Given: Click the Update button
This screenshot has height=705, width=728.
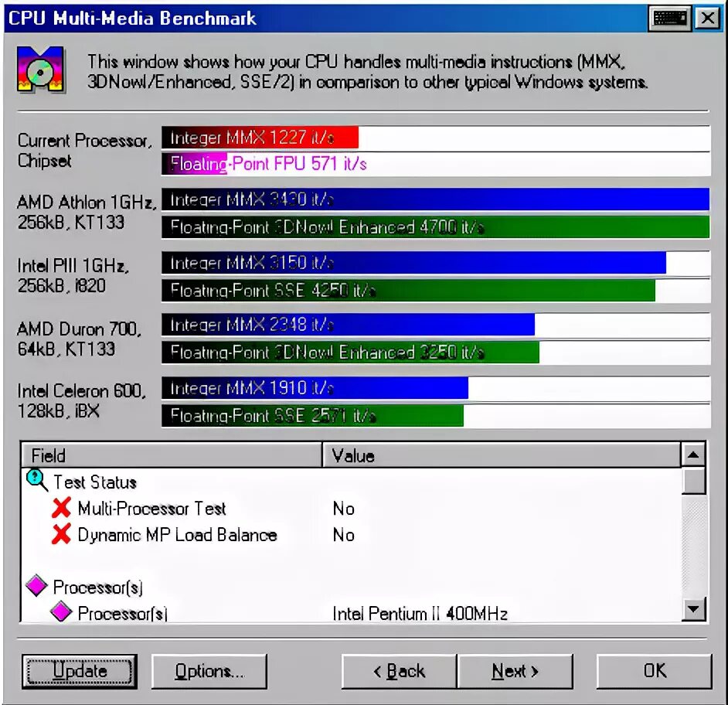Looking at the screenshot, I should (x=80, y=671).
